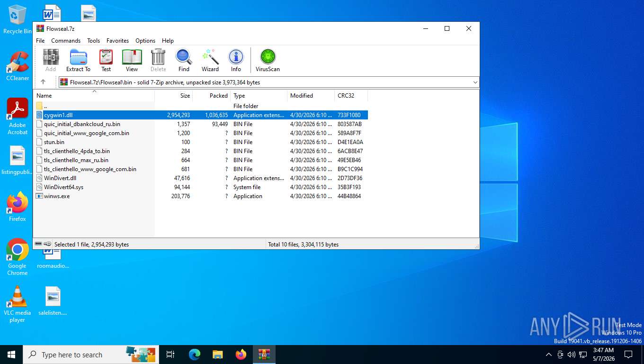Click the Delete trash can icon
The height and width of the screenshot is (364, 644).
click(158, 60)
